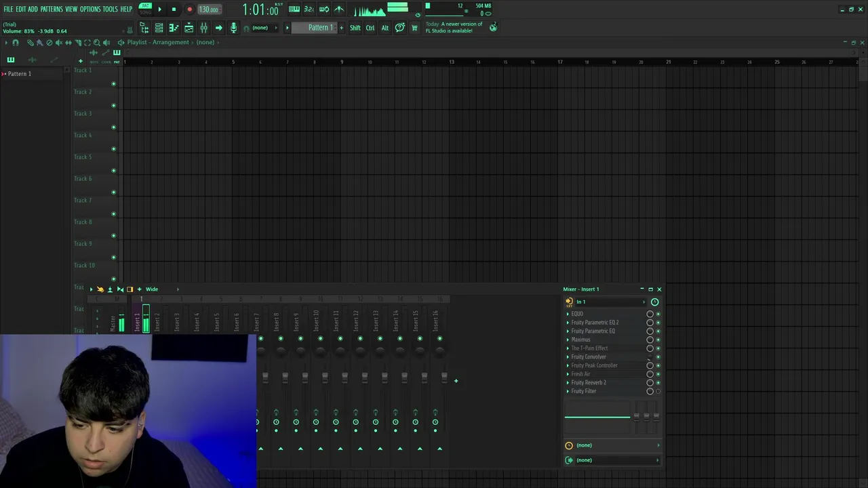
Task: Open the Mixer view icon
Action: point(203,28)
